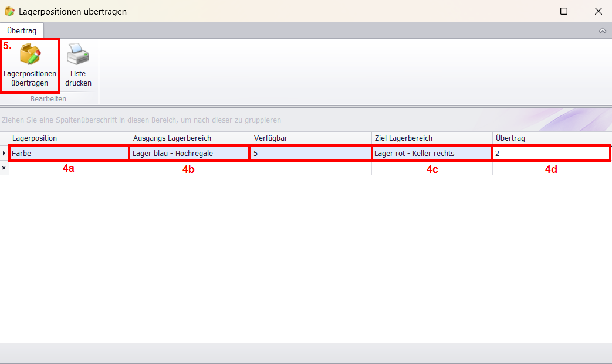Collapse the ribbon using the chevron
Screen dimensions: 612x364
click(602, 30)
